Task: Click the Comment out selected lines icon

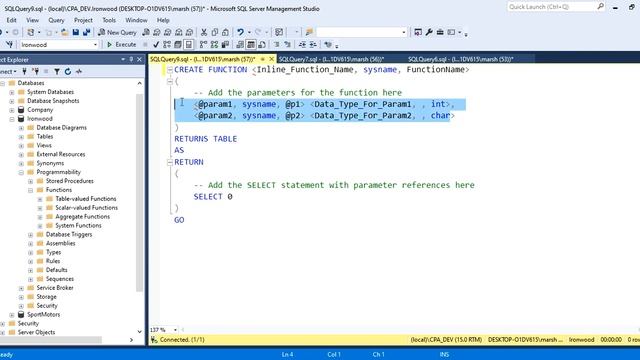Action: [277, 44]
